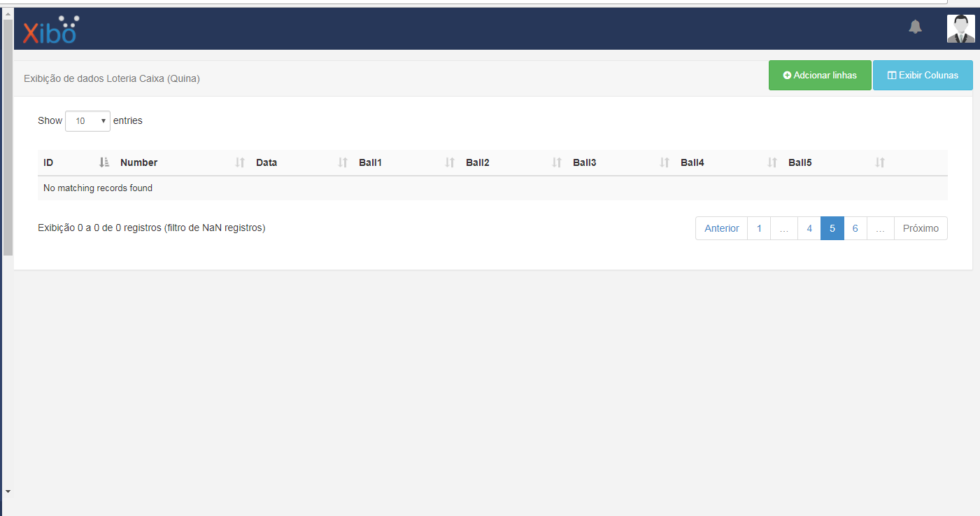
Task: Sort using the Ball5 column arrows
Action: pyautogui.click(x=880, y=162)
